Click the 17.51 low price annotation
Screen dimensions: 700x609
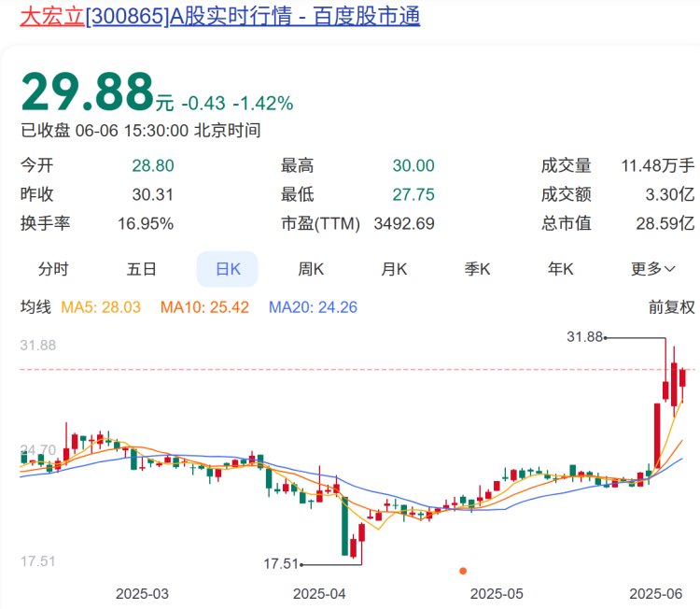click(x=280, y=564)
